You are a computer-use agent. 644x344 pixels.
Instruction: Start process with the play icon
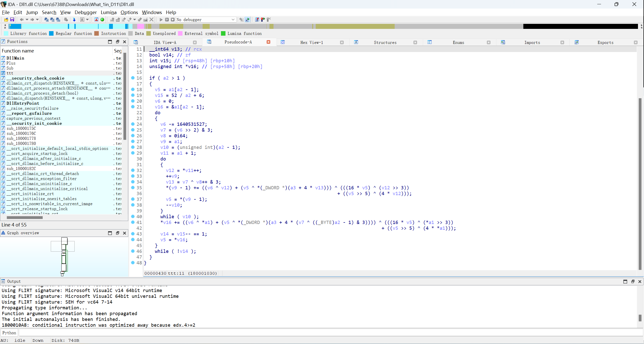pos(161,20)
